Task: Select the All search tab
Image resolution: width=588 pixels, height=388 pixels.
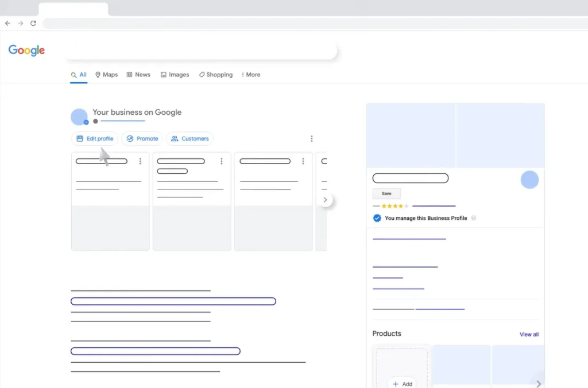Action: click(79, 75)
